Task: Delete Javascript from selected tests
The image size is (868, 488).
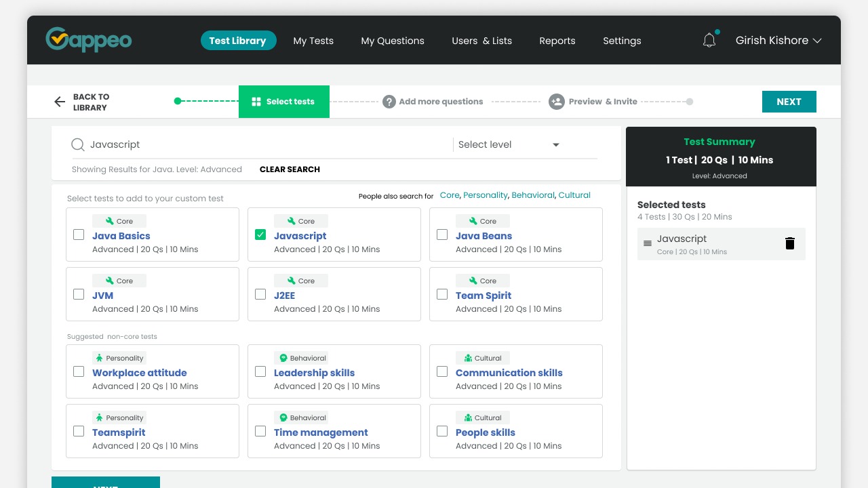Action: pos(790,243)
